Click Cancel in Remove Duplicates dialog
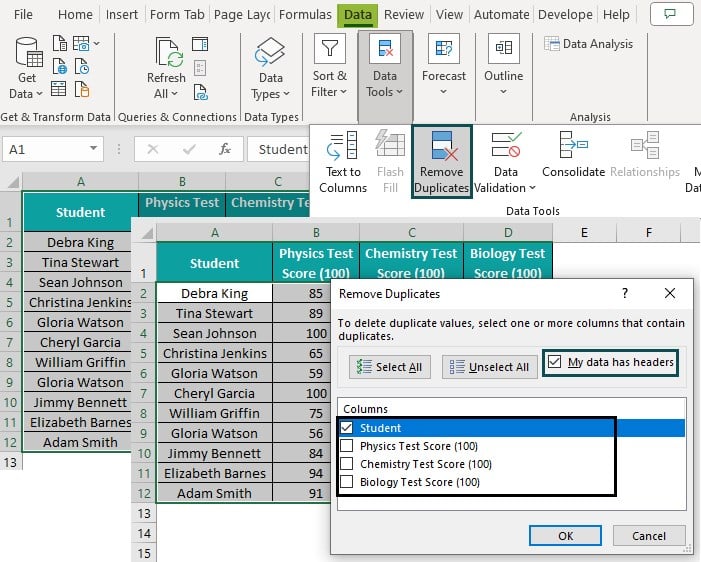The width and height of the screenshot is (701, 562). click(x=649, y=536)
